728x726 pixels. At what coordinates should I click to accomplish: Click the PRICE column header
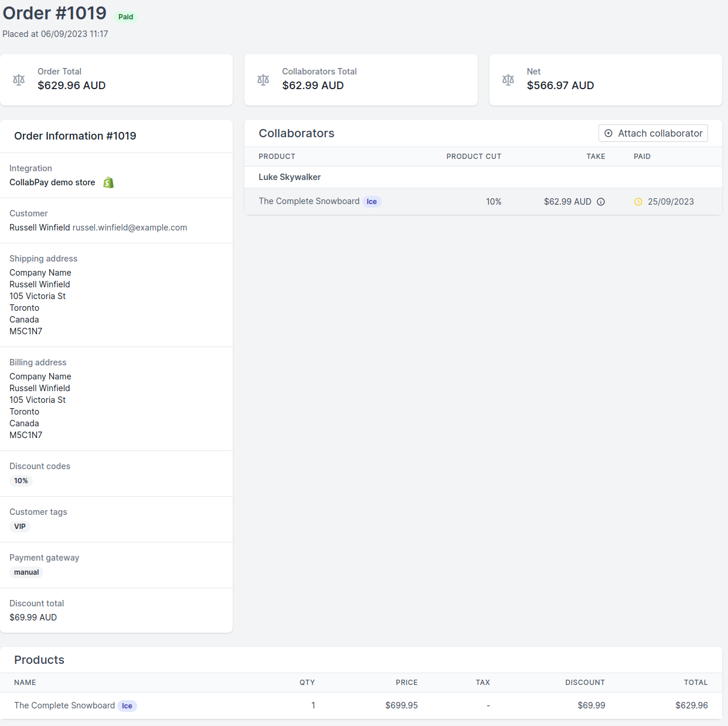[407, 683]
